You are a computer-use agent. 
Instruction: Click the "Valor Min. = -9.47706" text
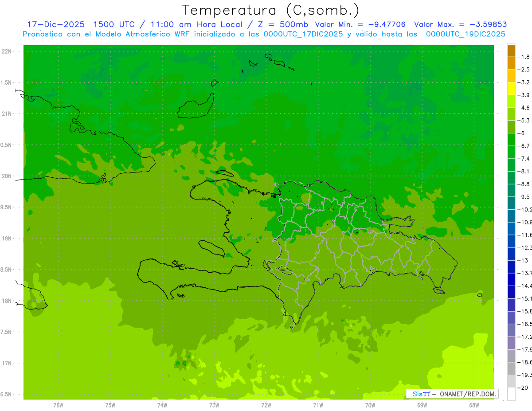[360, 24]
